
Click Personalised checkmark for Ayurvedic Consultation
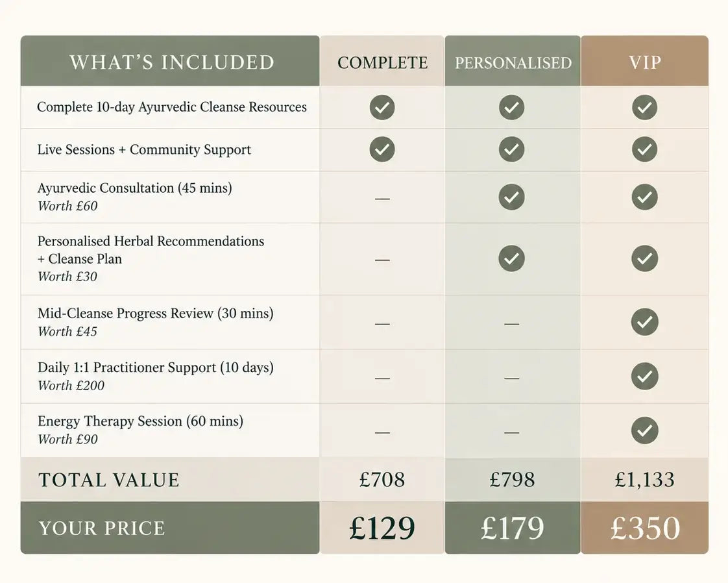point(512,197)
